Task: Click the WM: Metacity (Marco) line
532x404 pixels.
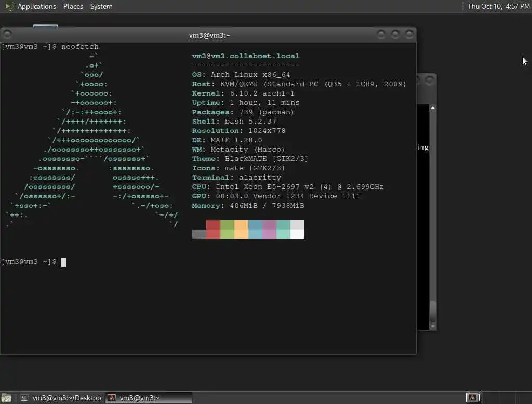Action: pos(238,149)
